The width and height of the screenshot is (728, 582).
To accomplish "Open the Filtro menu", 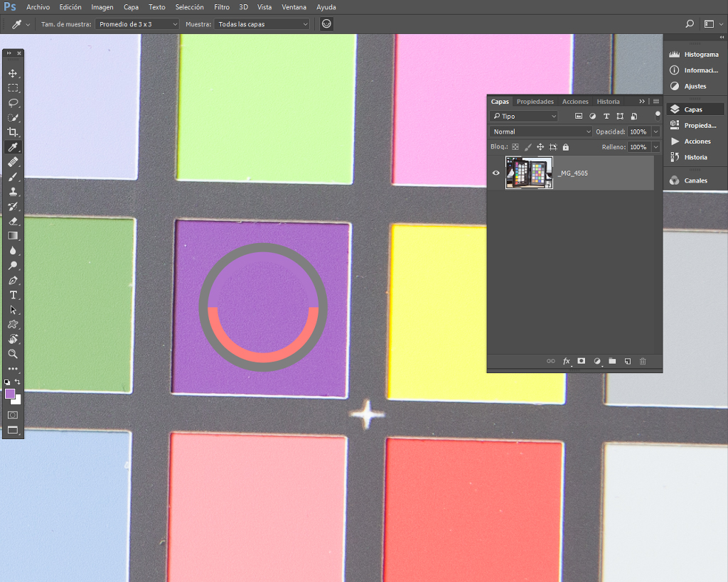I will (222, 7).
